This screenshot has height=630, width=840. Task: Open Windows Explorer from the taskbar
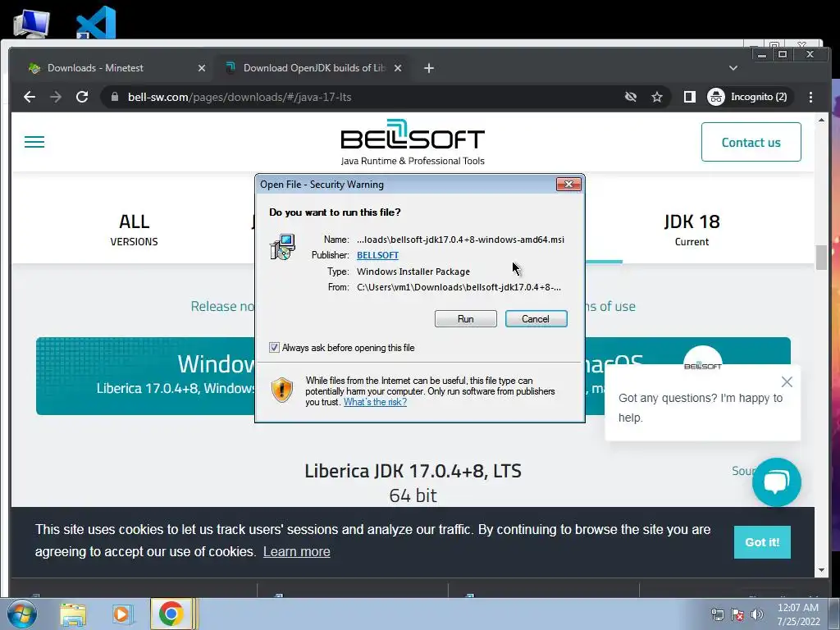[73, 614]
